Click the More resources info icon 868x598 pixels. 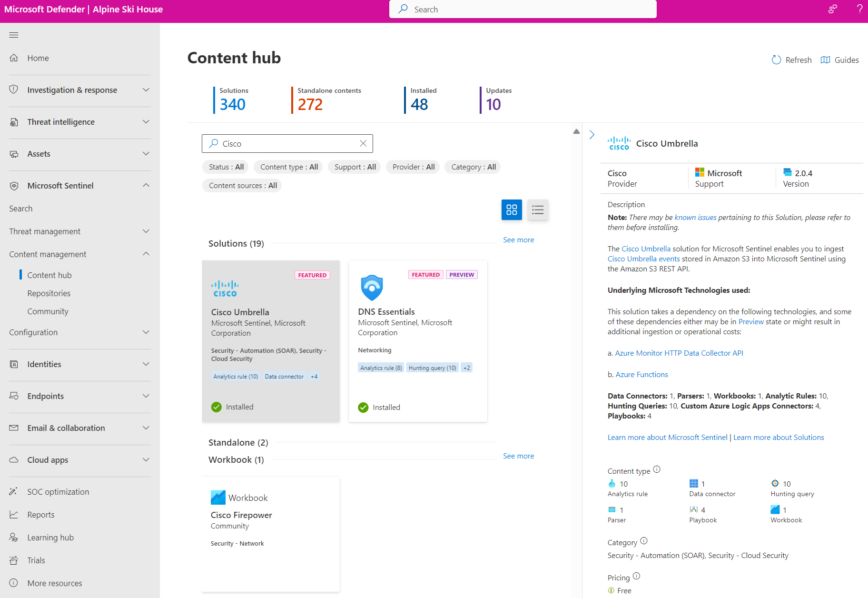click(x=14, y=583)
